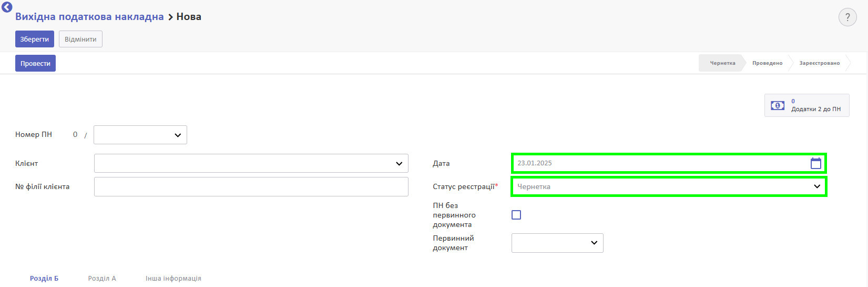The image size is (868, 287).
Task: Open the calendar picker for Дата
Action: (815, 163)
